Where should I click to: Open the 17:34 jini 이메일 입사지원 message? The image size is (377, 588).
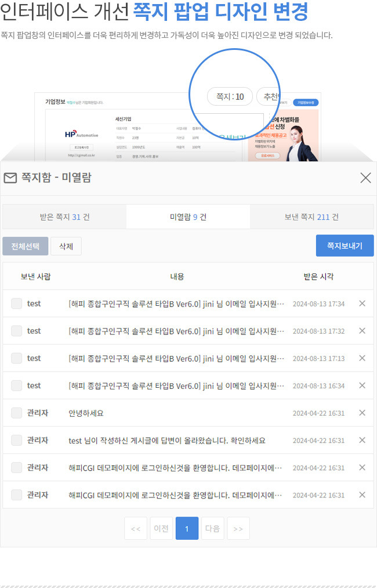click(176, 304)
